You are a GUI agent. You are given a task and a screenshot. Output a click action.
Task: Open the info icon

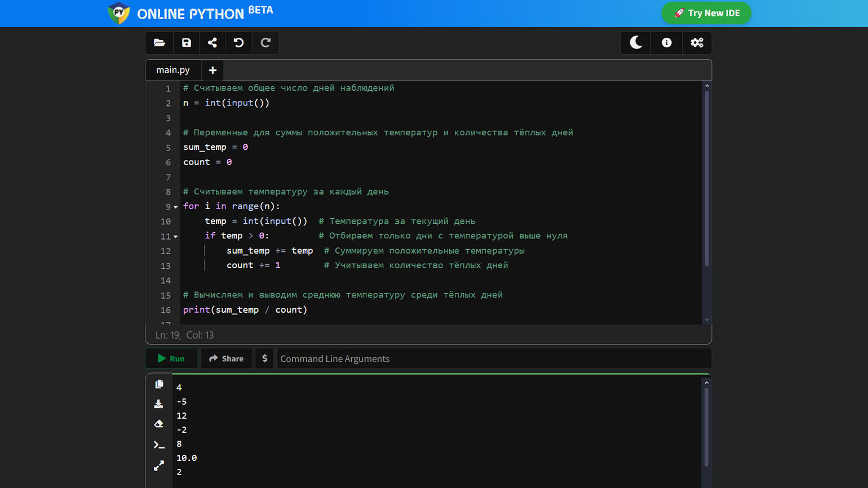666,43
